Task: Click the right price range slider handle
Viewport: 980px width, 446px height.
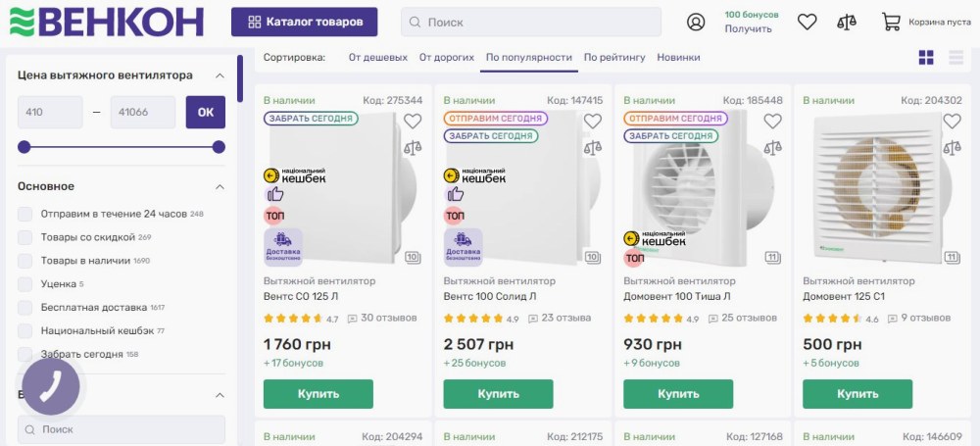Action: (x=219, y=147)
